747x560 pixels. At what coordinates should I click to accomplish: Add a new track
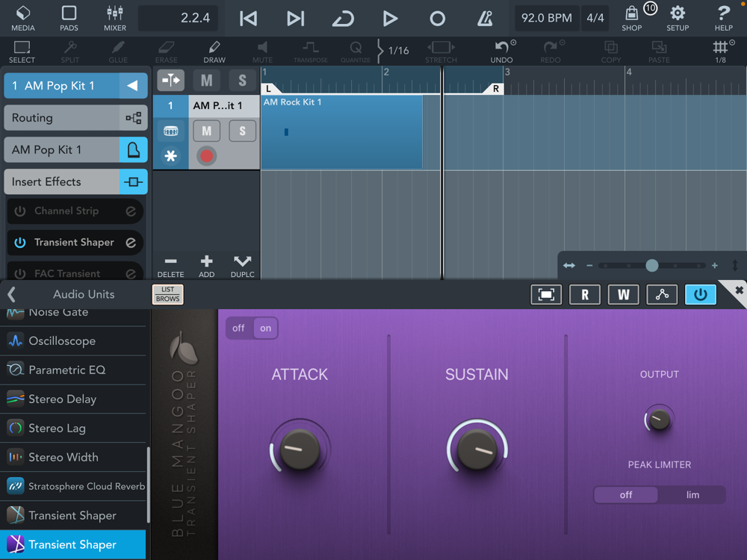206,267
